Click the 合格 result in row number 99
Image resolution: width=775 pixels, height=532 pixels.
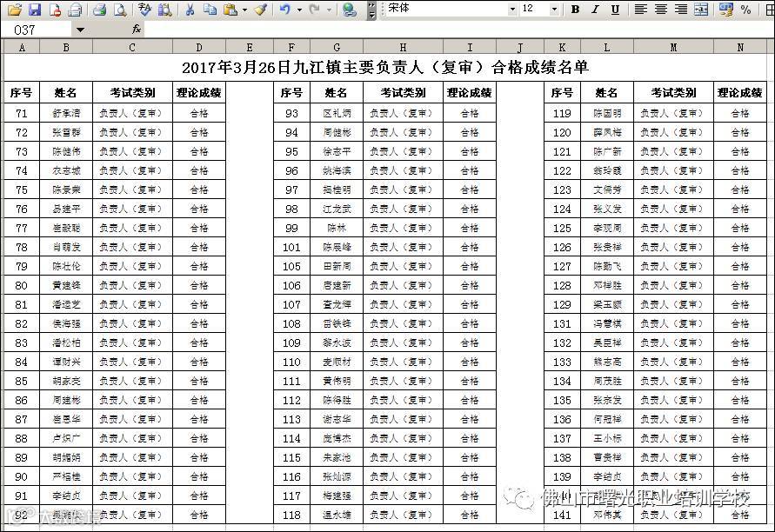(x=470, y=228)
